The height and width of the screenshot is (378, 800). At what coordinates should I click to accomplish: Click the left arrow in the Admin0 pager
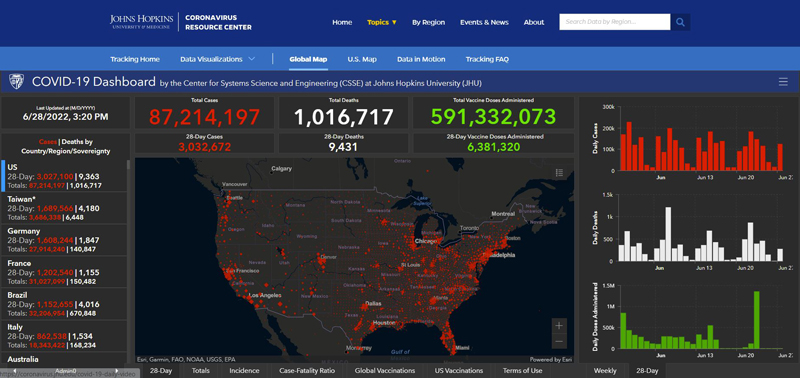coord(14,371)
